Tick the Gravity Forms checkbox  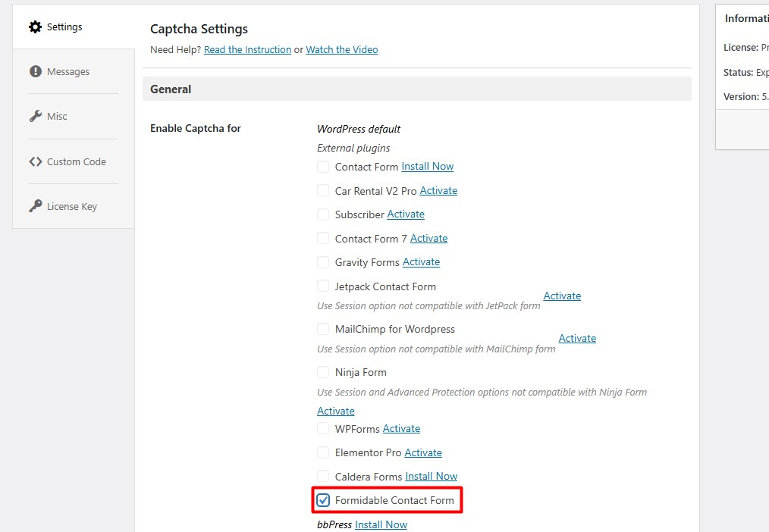click(x=323, y=262)
